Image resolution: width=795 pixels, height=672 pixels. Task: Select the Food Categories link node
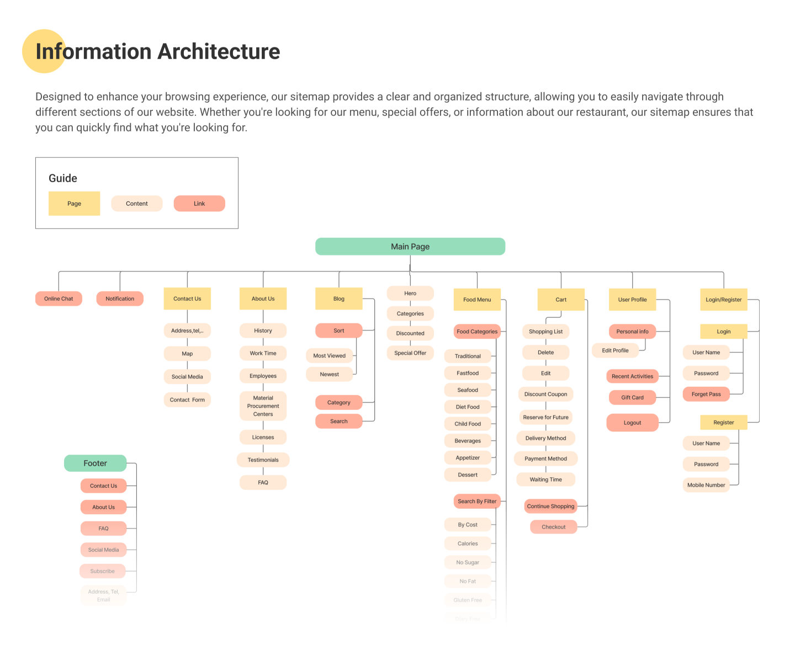(477, 332)
